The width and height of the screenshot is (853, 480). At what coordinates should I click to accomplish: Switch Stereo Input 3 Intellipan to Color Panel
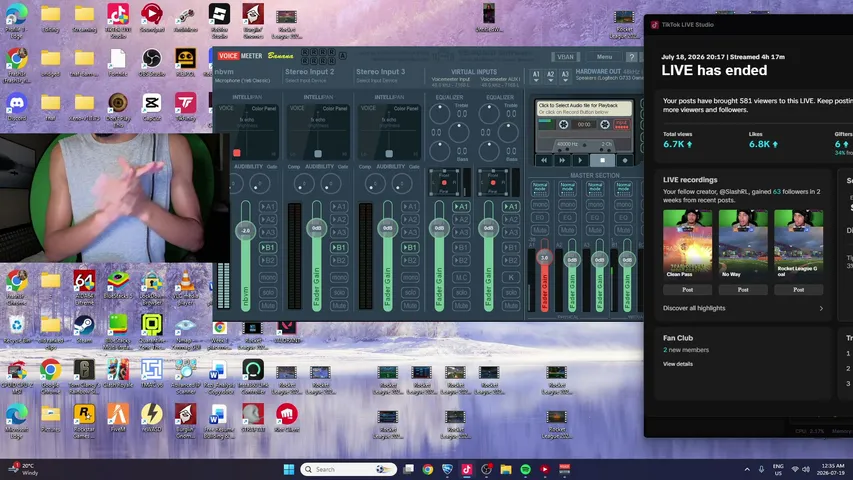click(406, 108)
